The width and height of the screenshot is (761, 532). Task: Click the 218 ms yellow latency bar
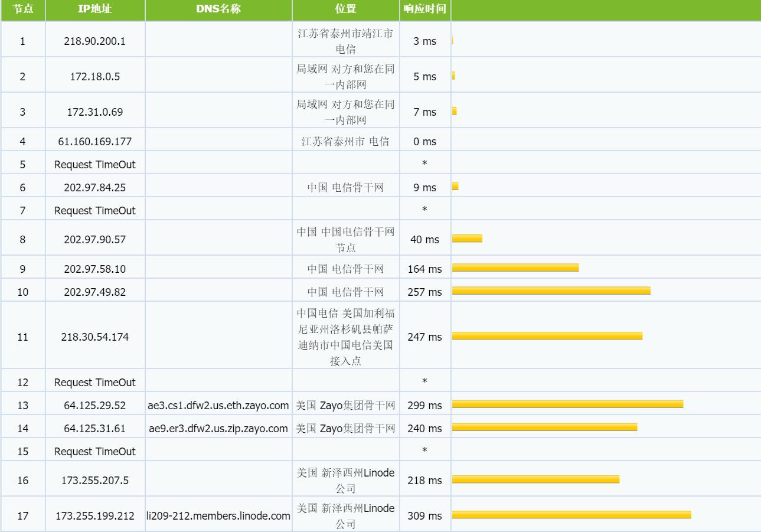pos(536,479)
